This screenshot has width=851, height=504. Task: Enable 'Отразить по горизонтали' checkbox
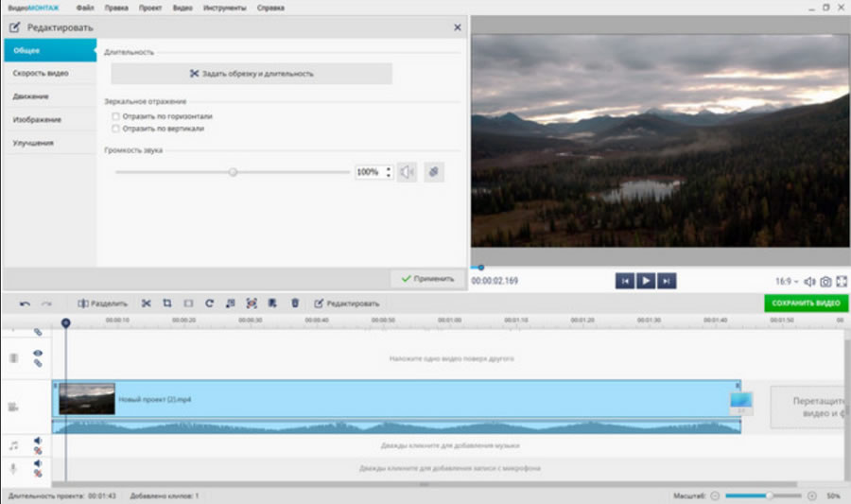pos(116,116)
